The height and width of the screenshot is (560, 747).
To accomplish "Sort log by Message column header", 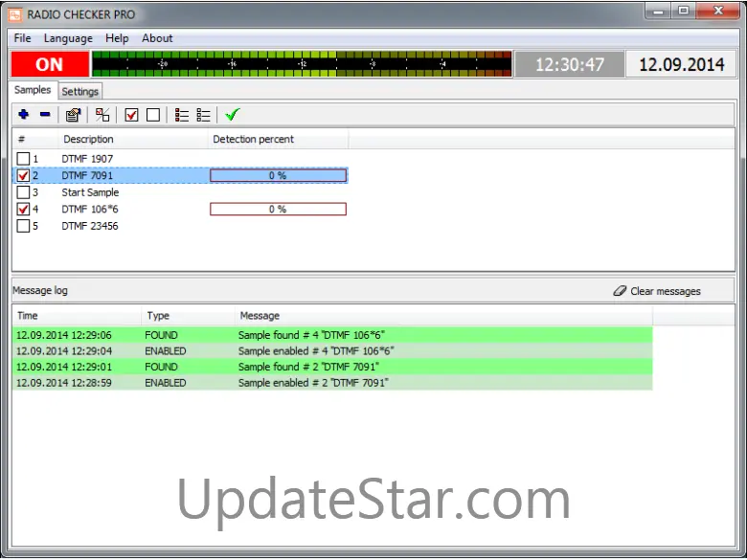I will (x=443, y=316).
